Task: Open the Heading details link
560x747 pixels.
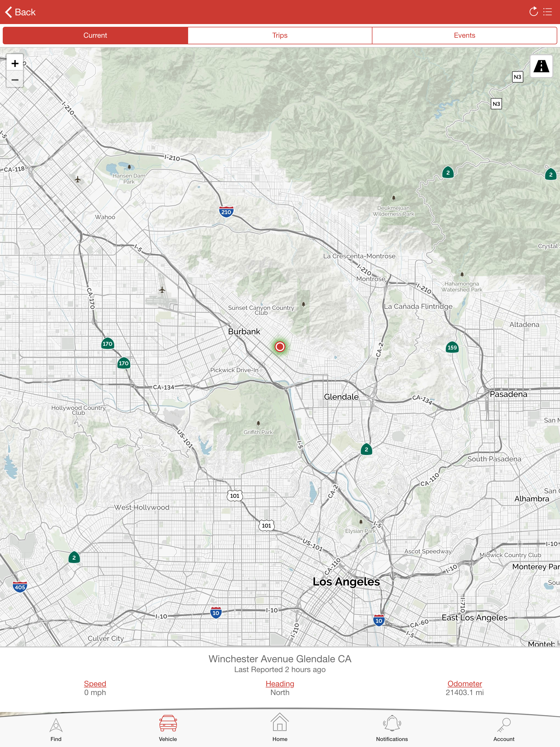Action: tap(280, 684)
